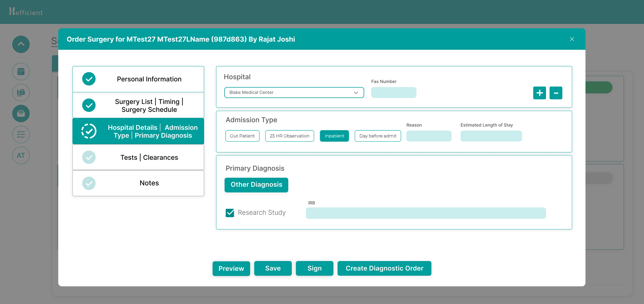Click the plus icon to add hospital
The height and width of the screenshot is (304, 644).
(x=539, y=93)
